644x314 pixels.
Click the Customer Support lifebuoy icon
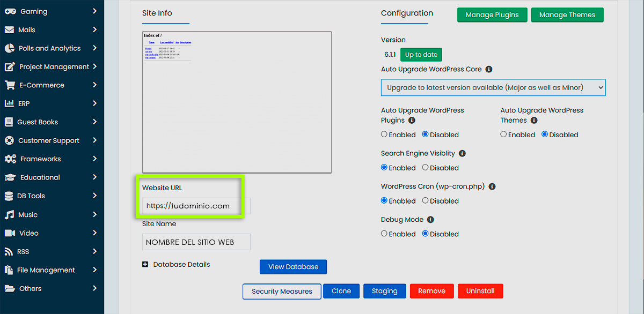(x=9, y=140)
